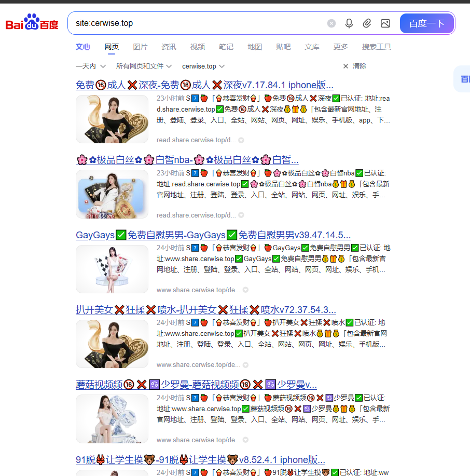Image resolution: width=470 pixels, height=476 pixels.
Task: Open the floating Baidu panel at the right edge
Action: pyautogui.click(x=463, y=79)
